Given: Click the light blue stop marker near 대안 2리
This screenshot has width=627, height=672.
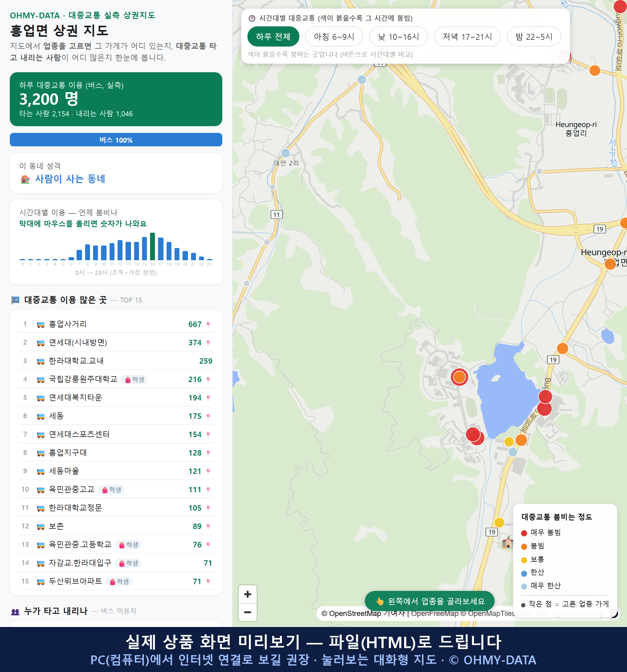Looking at the screenshot, I should (286, 153).
